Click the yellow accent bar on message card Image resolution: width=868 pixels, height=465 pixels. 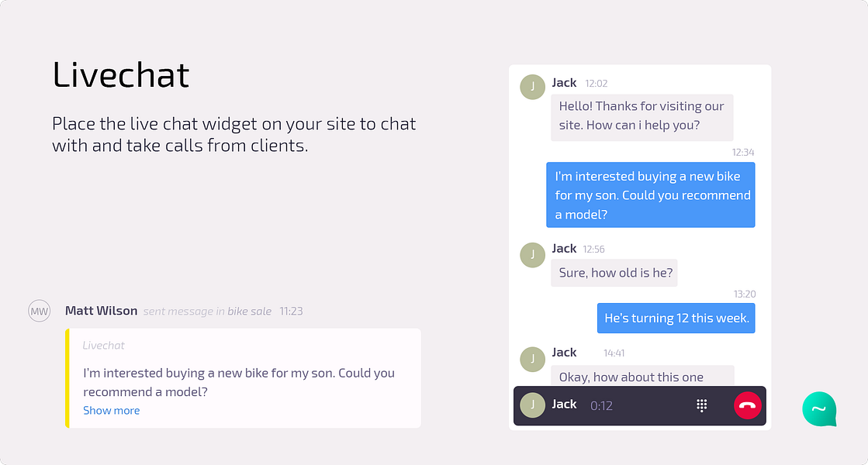coord(67,378)
